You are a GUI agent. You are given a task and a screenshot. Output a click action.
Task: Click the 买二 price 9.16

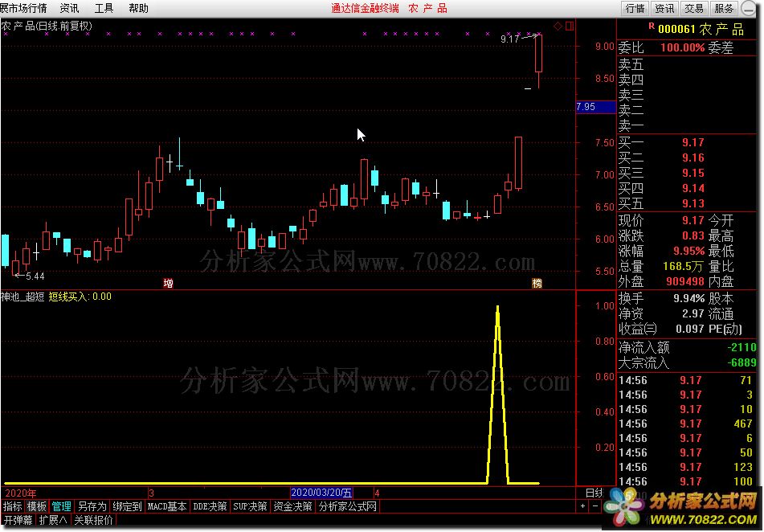click(693, 158)
